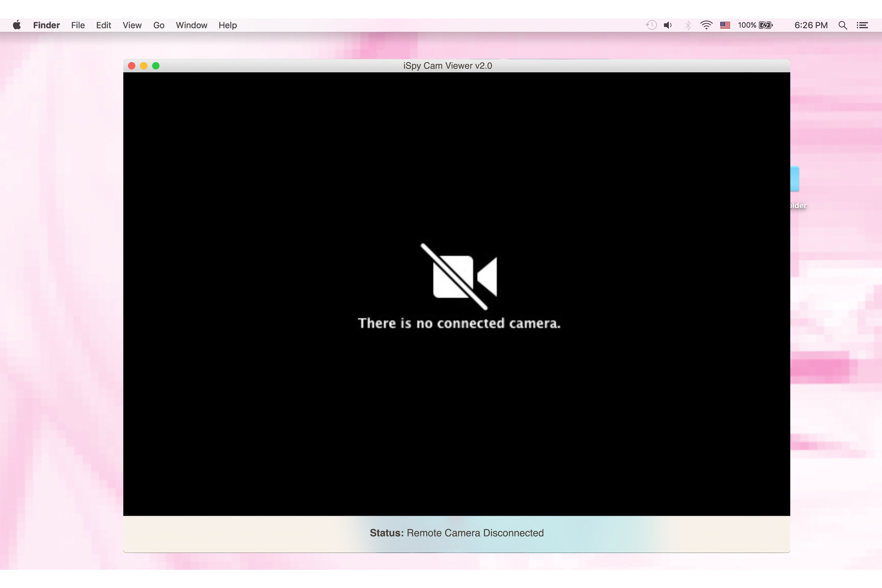Click the 6:26 PM clock
The image size is (882, 588).
click(811, 25)
